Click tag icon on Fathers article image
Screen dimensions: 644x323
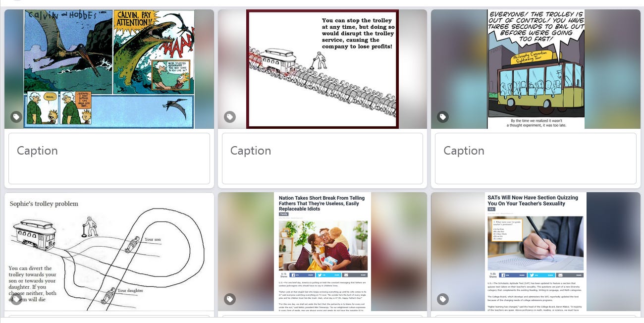(229, 299)
